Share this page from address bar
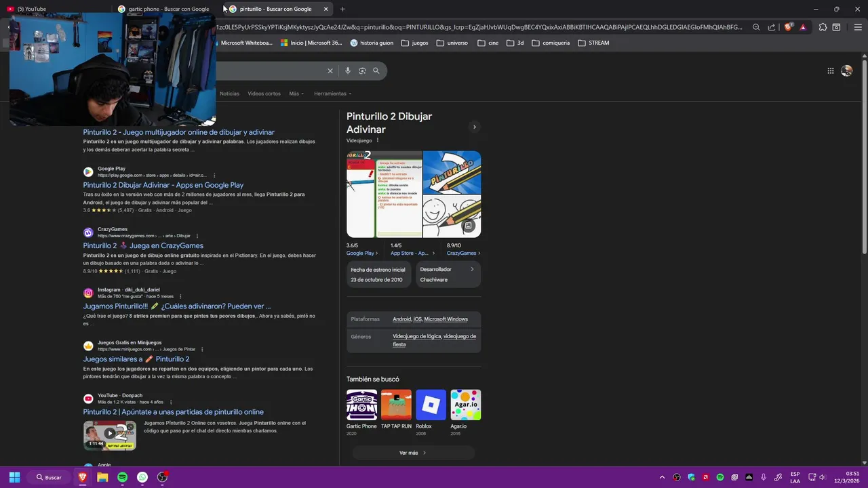 pos(771,27)
